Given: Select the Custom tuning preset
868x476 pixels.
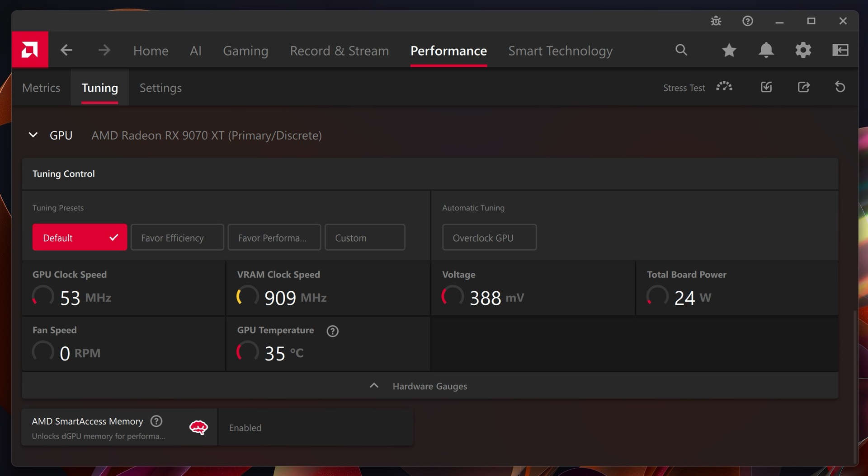Looking at the screenshot, I should point(365,237).
